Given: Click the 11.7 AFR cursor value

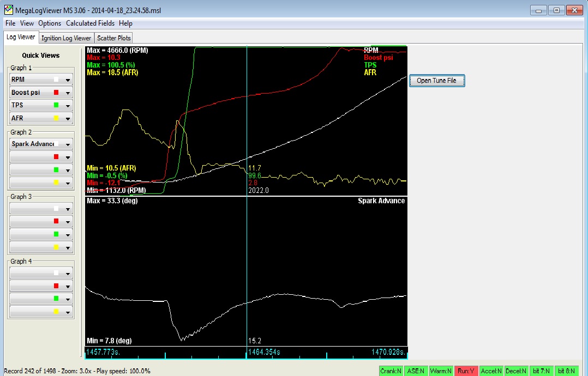Looking at the screenshot, I should coord(255,168).
